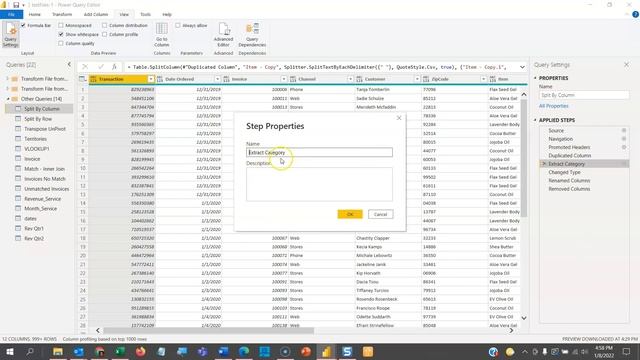Select the Changed Type applied step
The height and width of the screenshot is (360, 640).
[564, 172]
